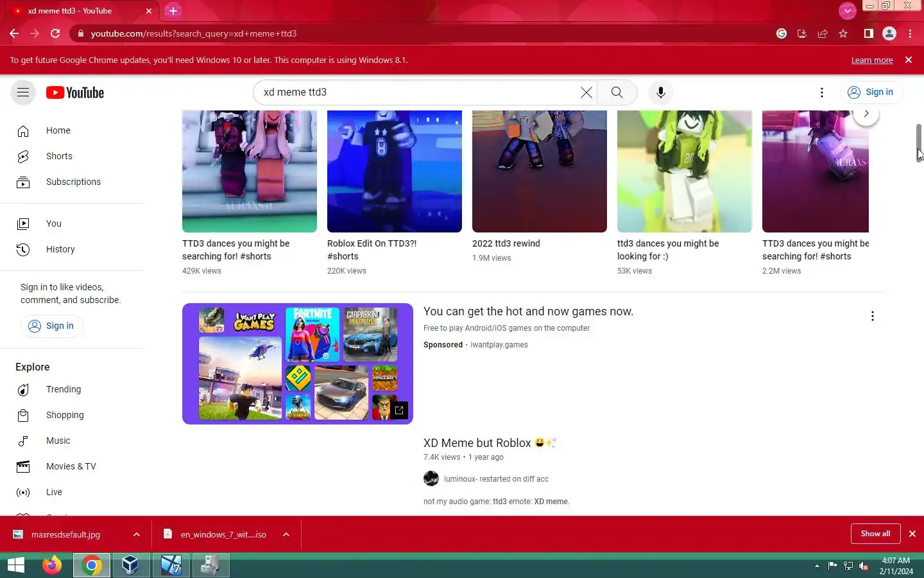Click the YouTube logo
Viewport: 924px width, 578px height.
(x=75, y=92)
